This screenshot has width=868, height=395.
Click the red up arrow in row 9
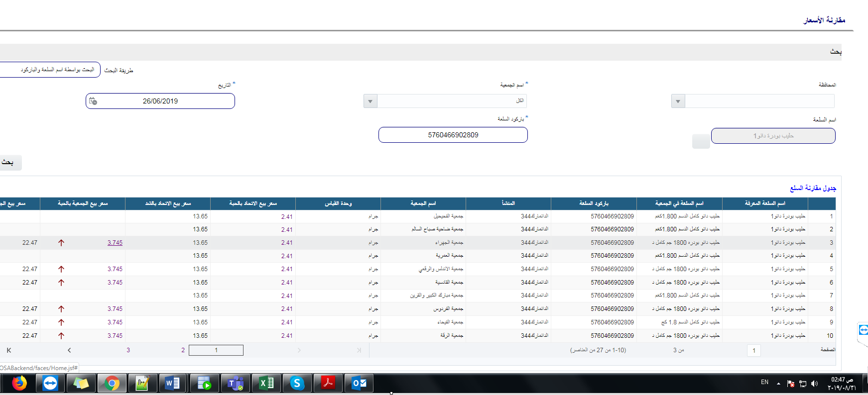click(61, 322)
